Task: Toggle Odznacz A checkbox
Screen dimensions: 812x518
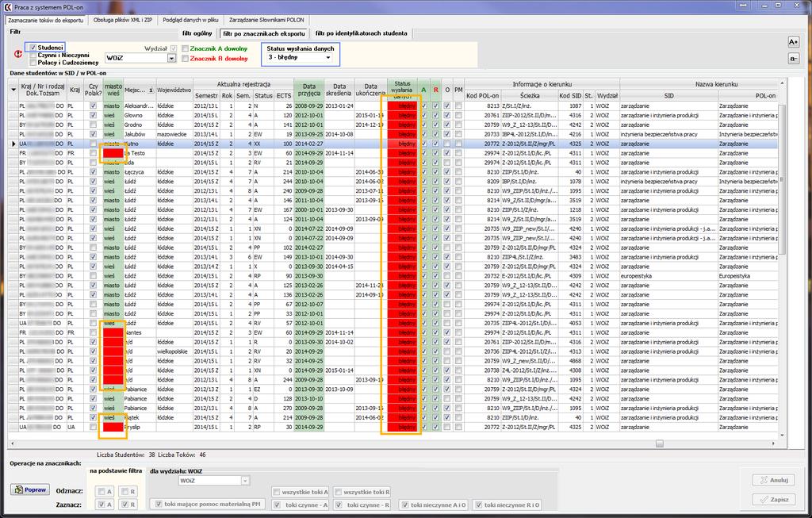Action: (102, 491)
